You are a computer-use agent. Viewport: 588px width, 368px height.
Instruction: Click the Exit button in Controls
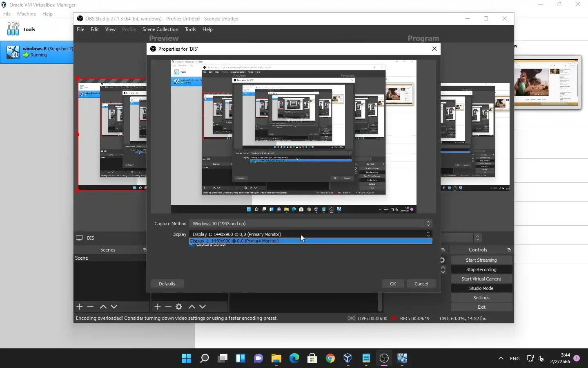click(481, 307)
